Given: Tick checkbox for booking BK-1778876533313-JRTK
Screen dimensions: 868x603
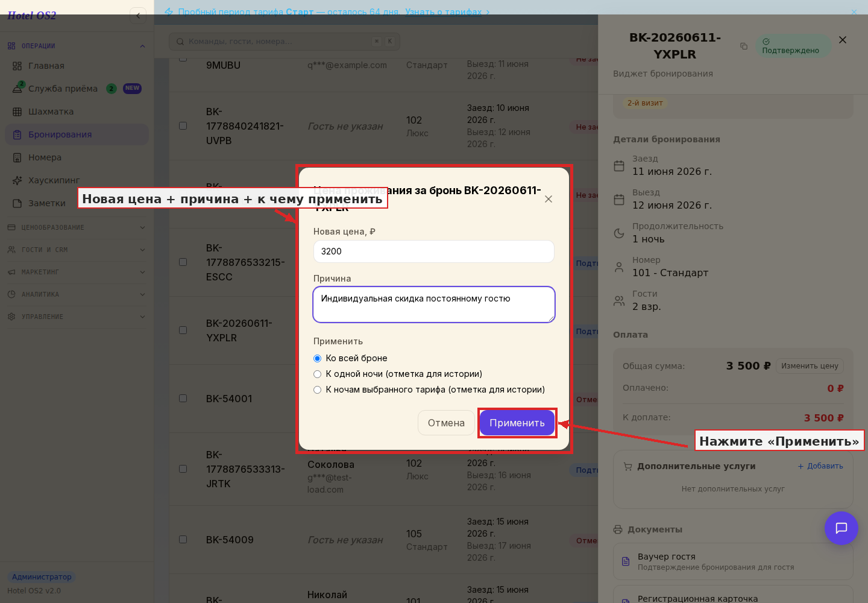Looking at the screenshot, I should tap(183, 469).
